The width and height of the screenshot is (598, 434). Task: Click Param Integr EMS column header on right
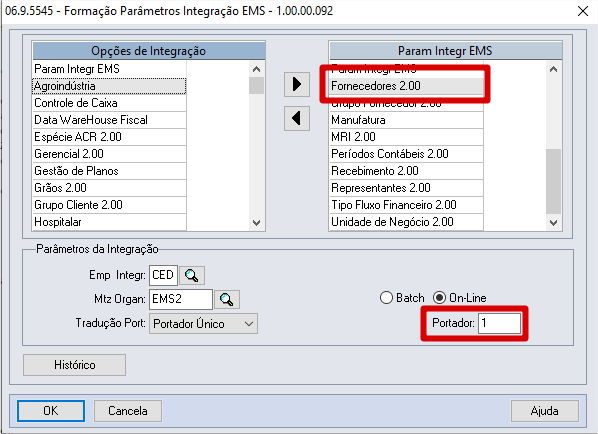pyautogui.click(x=445, y=51)
